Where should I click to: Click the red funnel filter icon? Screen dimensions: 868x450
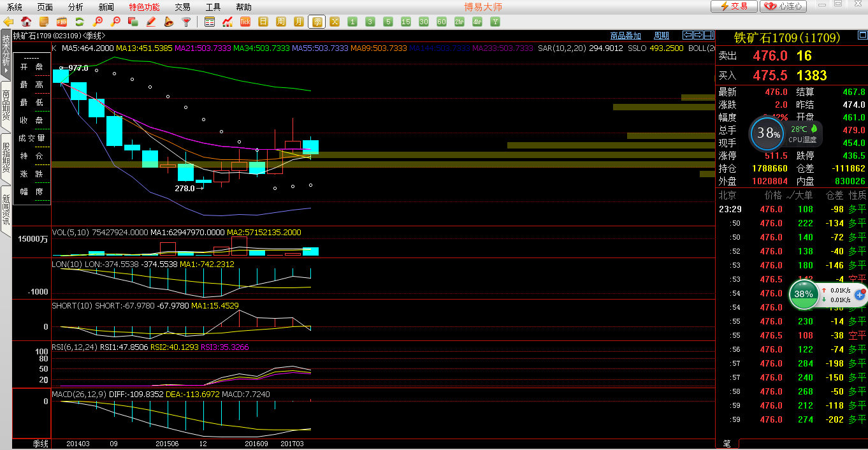click(186, 22)
